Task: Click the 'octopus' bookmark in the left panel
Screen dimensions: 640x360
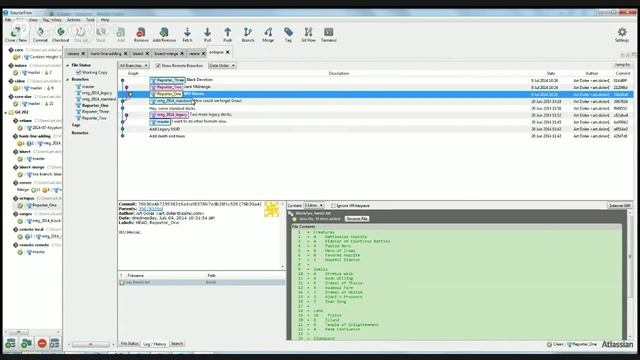Action: point(27,198)
